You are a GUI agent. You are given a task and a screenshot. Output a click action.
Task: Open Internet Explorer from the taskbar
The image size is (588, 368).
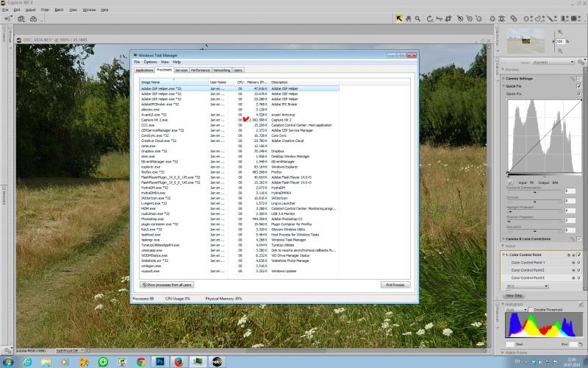27,361
